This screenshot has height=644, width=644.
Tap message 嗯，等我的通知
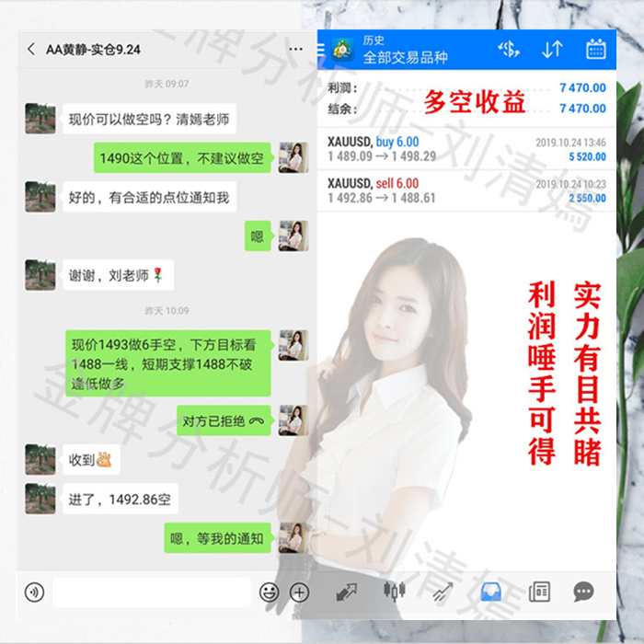218,538
